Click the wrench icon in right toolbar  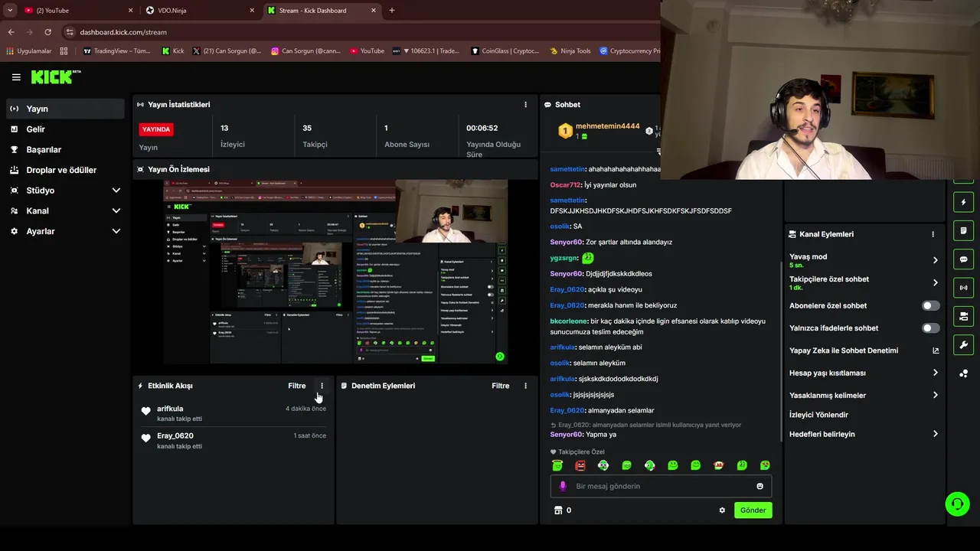click(x=963, y=344)
